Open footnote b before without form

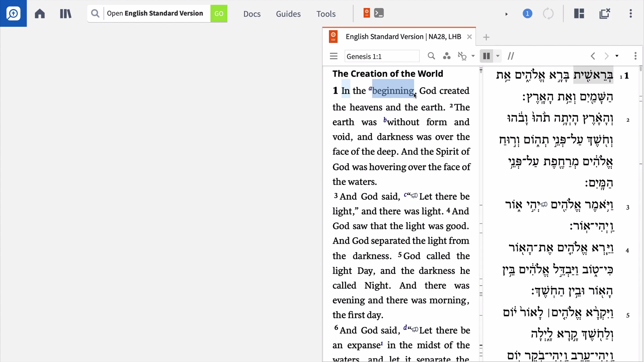(x=385, y=120)
